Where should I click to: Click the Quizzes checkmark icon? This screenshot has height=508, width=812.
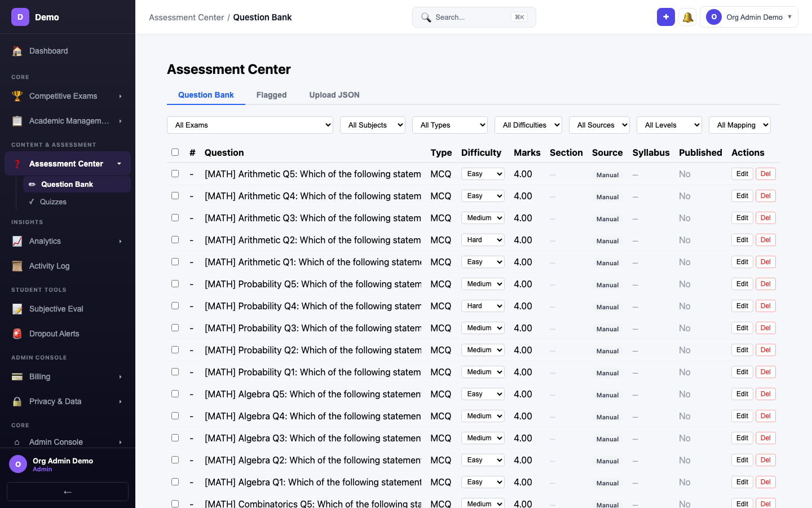point(32,202)
